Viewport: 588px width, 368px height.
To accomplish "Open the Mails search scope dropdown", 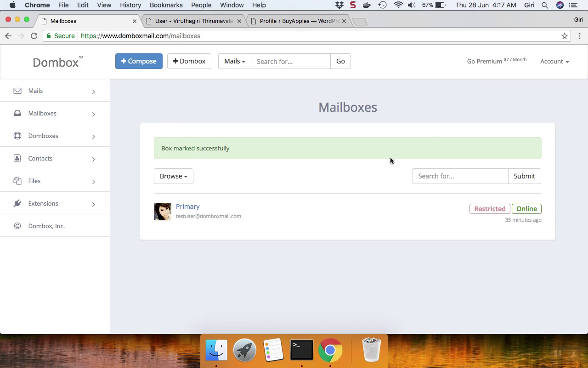I will (x=235, y=61).
